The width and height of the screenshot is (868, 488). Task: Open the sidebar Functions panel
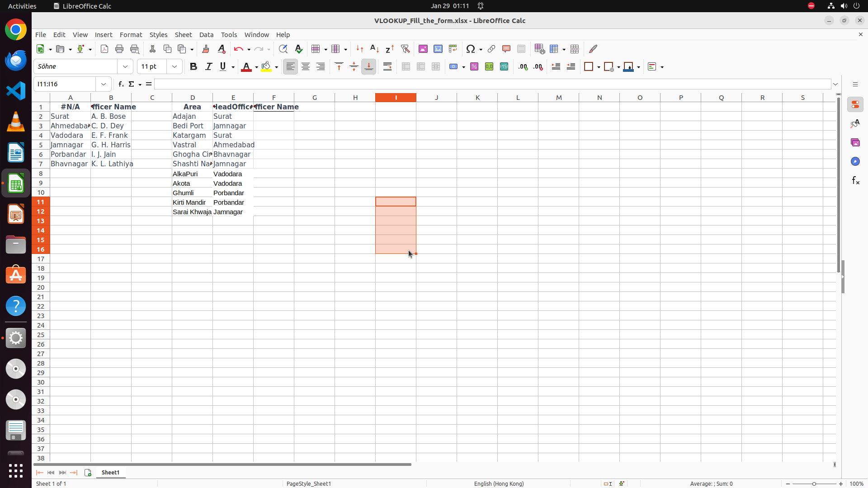pos(855,180)
